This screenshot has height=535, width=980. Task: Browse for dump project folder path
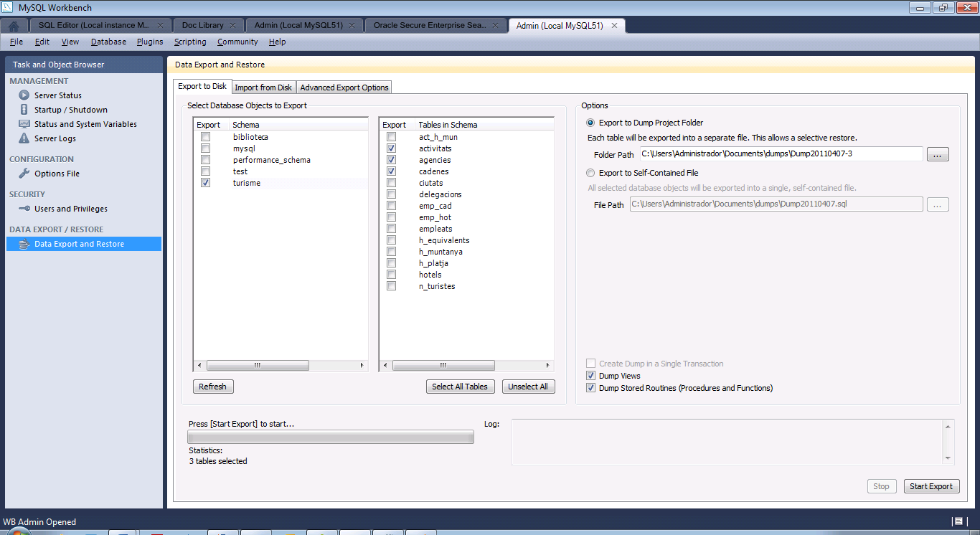click(x=938, y=154)
